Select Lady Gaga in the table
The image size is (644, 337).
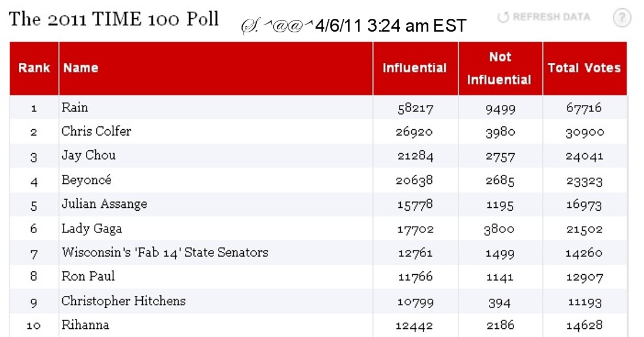click(x=92, y=228)
